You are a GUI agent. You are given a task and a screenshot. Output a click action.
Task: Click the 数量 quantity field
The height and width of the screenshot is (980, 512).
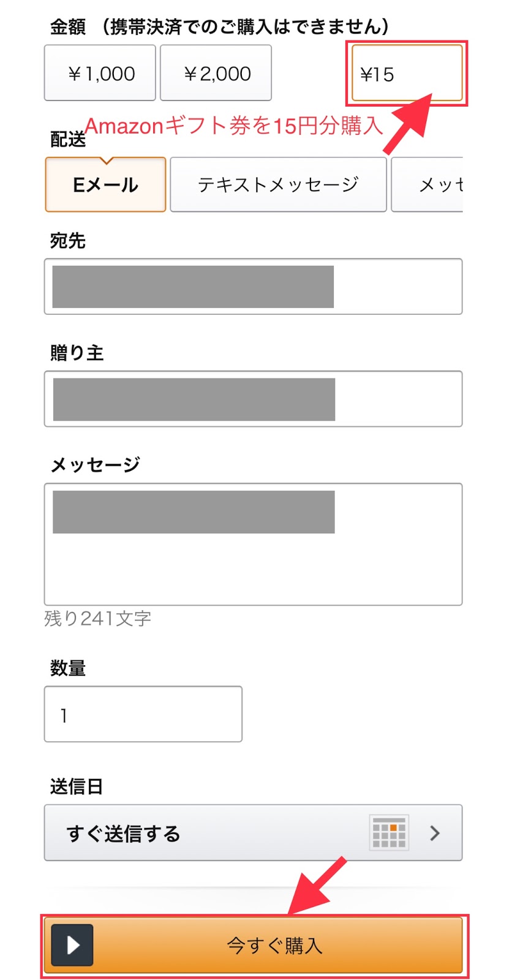click(x=143, y=714)
